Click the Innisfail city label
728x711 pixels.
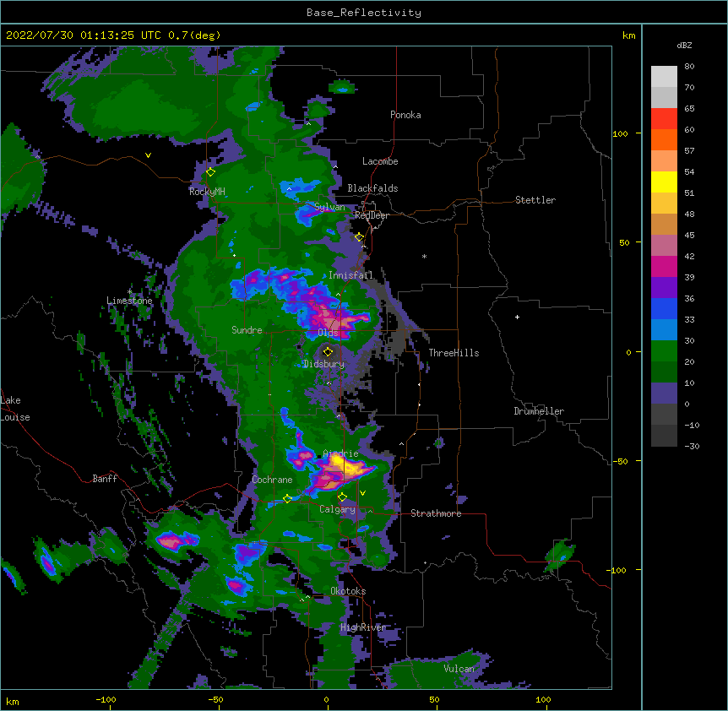(350, 275)
